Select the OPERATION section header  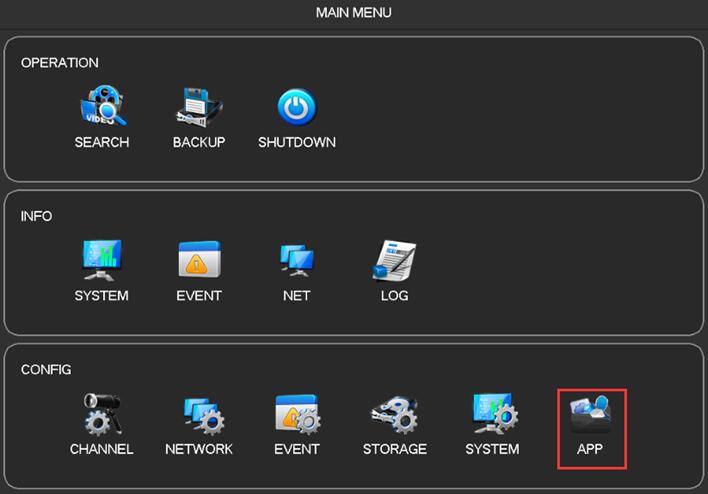tap(60, 63)
